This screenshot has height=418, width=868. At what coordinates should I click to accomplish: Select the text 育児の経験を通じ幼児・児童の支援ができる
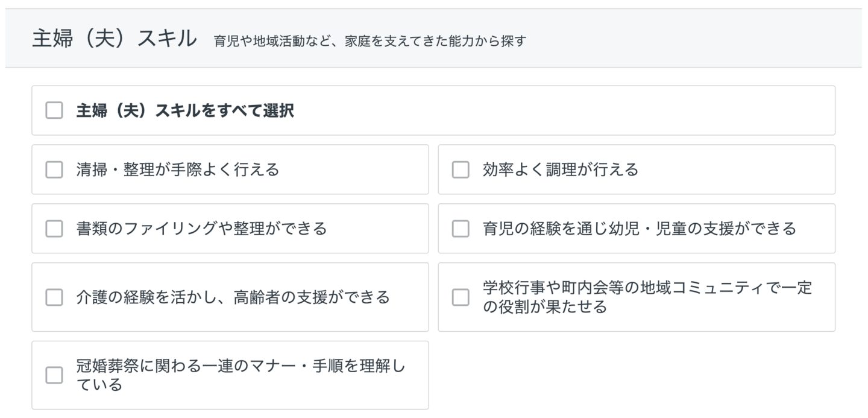pos(639,229)
